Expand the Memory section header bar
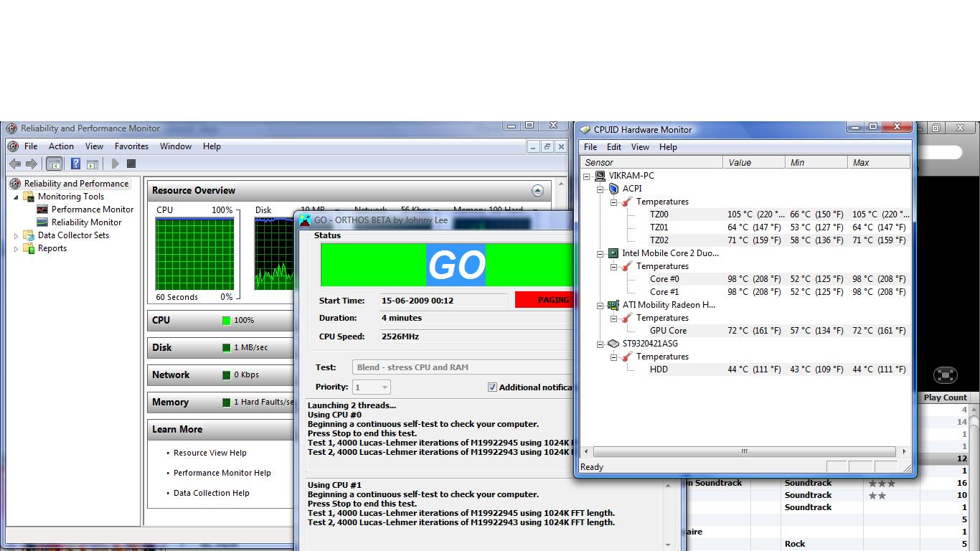Screen dimensions: 980x551 click(x=221, y=402)
